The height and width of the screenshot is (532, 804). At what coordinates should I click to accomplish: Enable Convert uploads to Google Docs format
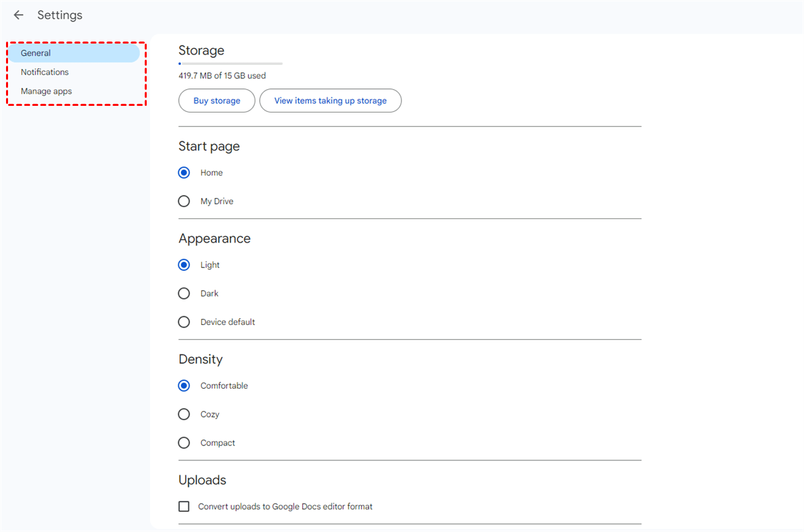184,507
